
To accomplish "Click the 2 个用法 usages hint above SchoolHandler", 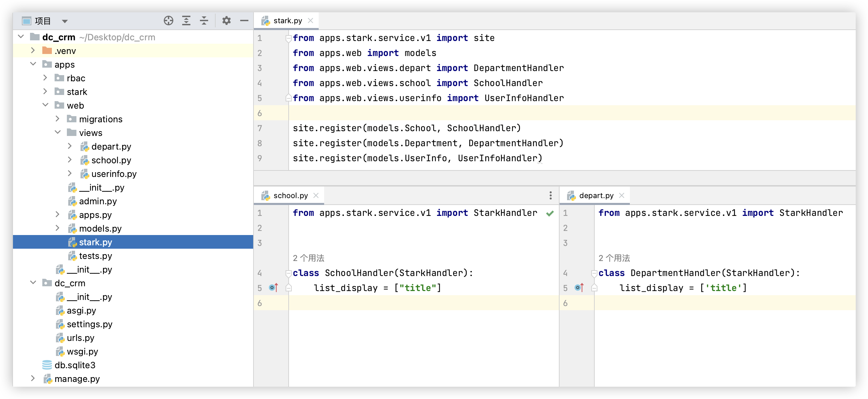I will click(308, 258).
